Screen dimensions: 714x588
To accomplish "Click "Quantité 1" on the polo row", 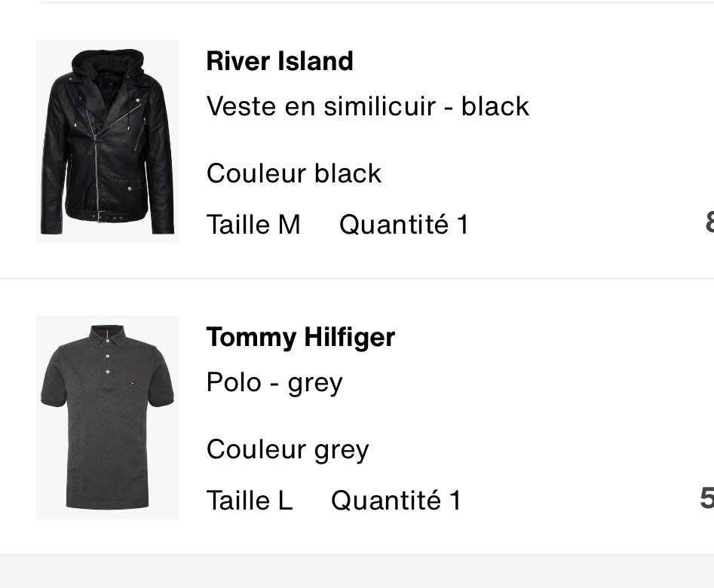I will click(396, 500).
